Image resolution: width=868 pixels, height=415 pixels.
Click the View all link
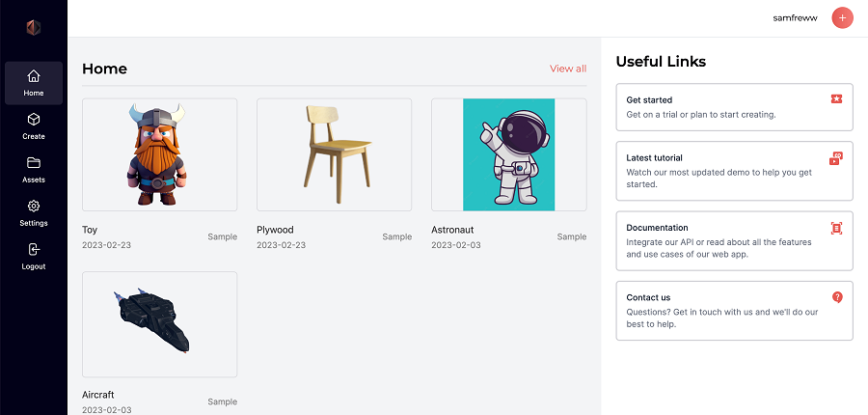click(567, 69)
